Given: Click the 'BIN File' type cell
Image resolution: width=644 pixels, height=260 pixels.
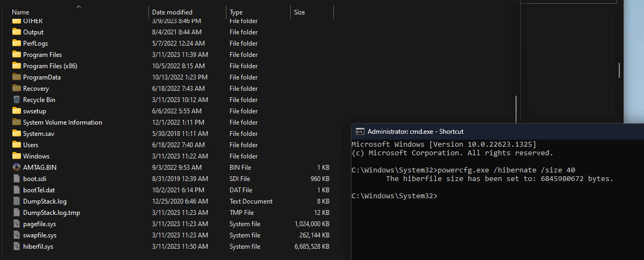Looking at the screenshot, I should pyautogui.click(x=240, y=168).
